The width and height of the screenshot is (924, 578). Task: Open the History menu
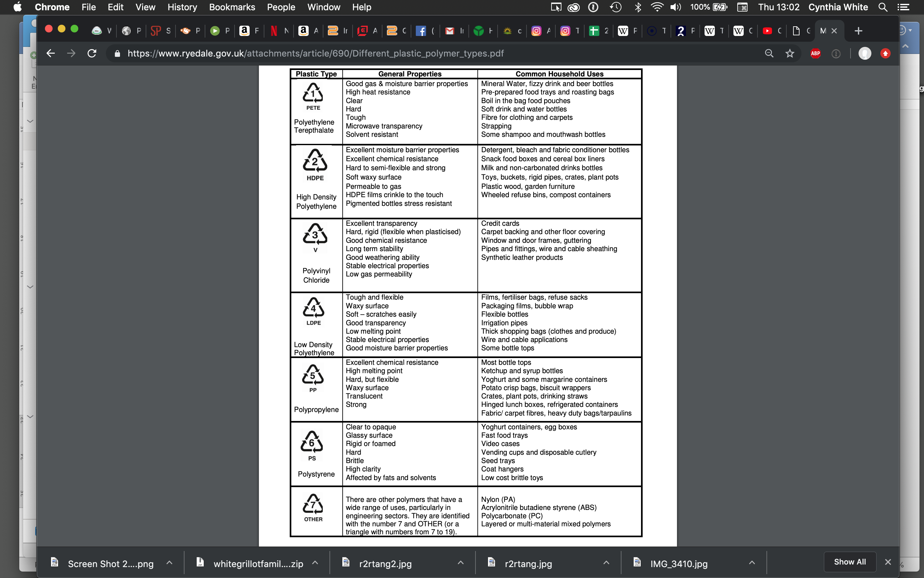click(x=182, y=7)
